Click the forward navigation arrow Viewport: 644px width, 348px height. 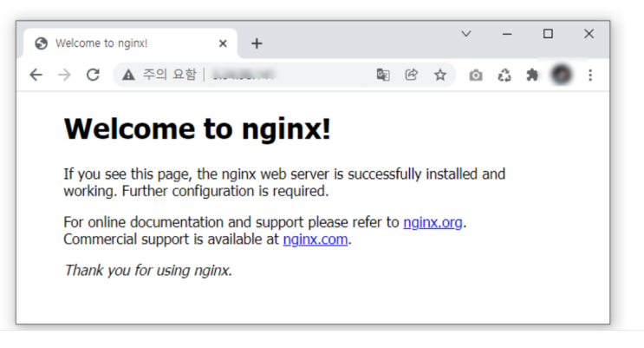(64, 75)
